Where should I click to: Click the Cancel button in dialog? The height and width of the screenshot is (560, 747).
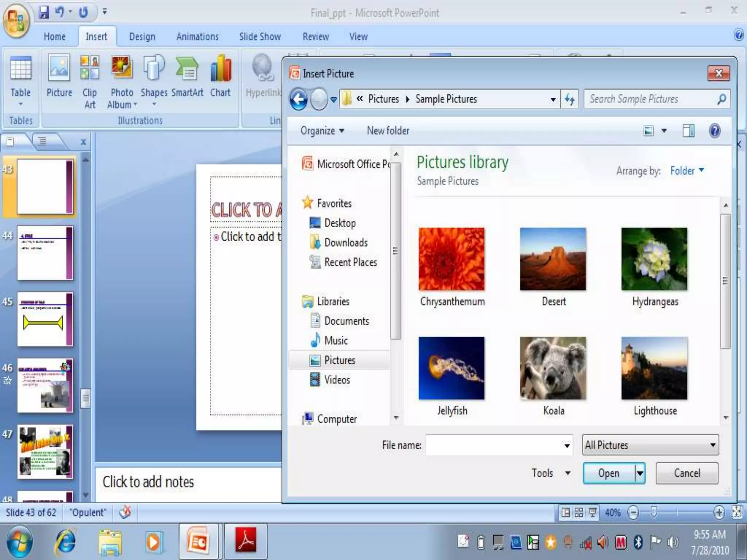click(x=686, y=473)
